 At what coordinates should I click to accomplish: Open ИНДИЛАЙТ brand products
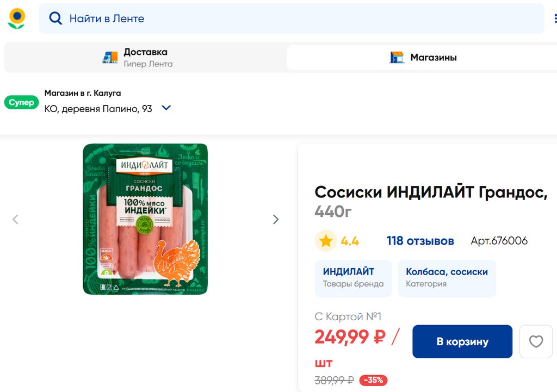[353, 277]
